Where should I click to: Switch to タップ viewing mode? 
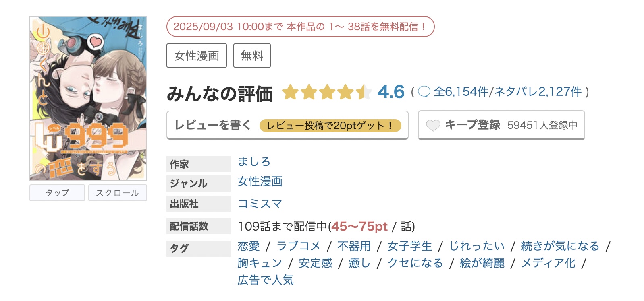point(57,193)
